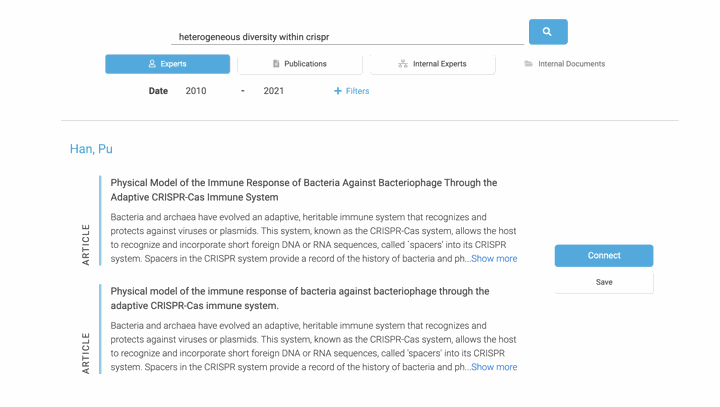720x407 pixels.
Task: Show more of the first article abstract
Action: pyautogui.click(x=494, y=259)
